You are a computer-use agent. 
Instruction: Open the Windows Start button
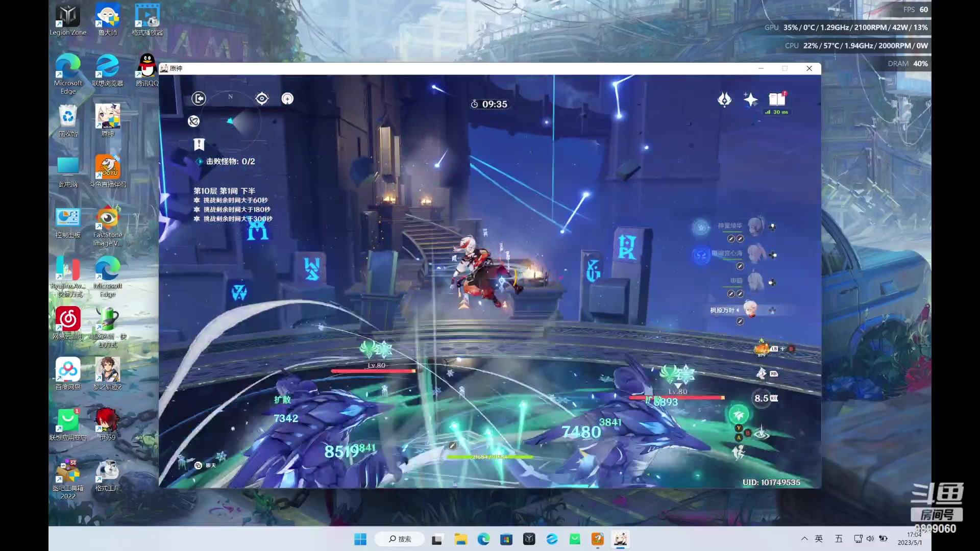(x=360, y=539)
